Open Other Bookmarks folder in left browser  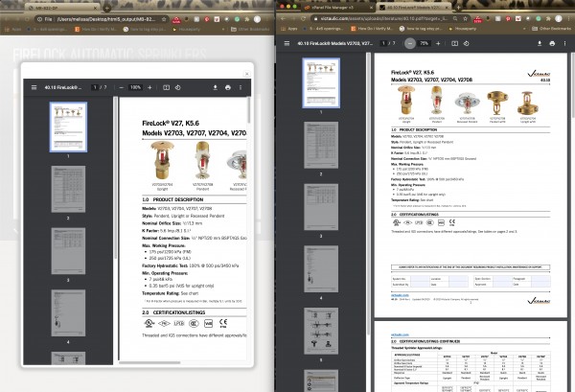pos(248,29)
